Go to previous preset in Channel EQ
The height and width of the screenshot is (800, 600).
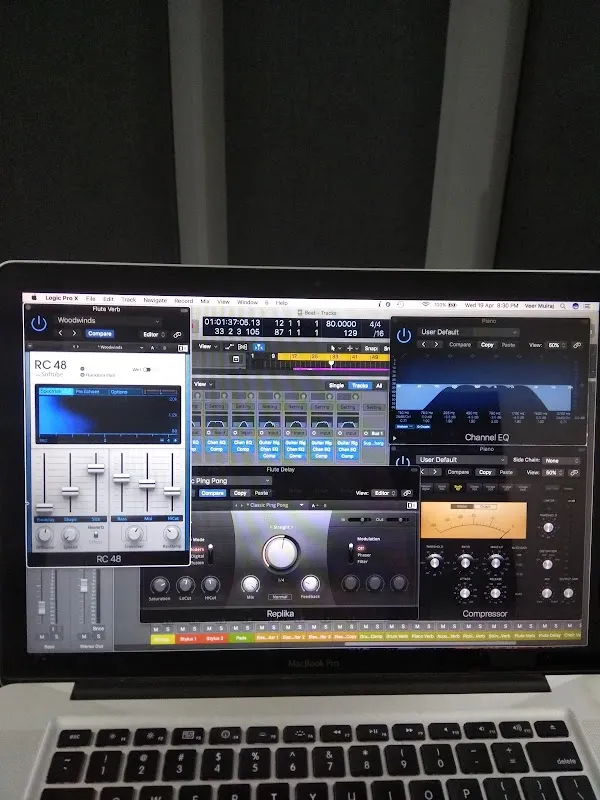(x=423, y=344)
